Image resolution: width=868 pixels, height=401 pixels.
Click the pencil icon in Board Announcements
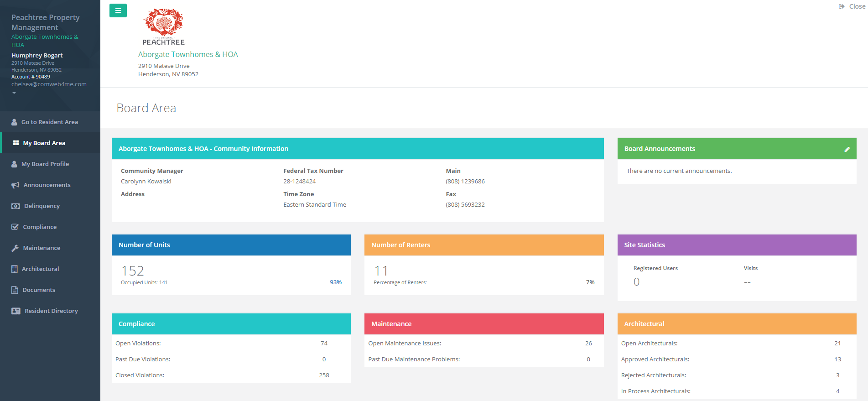[847, 149]
